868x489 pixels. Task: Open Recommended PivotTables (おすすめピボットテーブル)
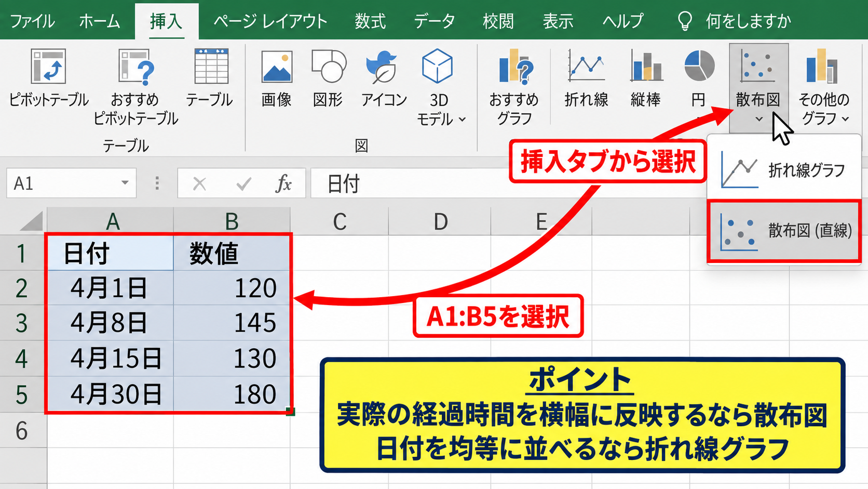(x=136, y=87)
